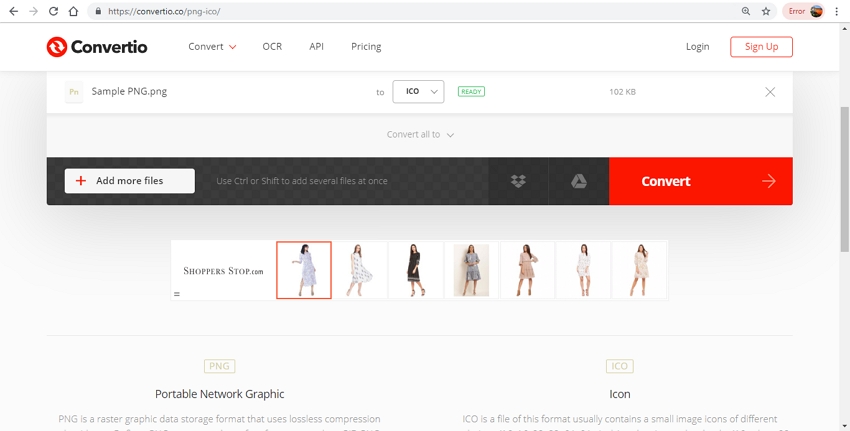
Task: Open the OCR menu item
Action: (272, 47)
